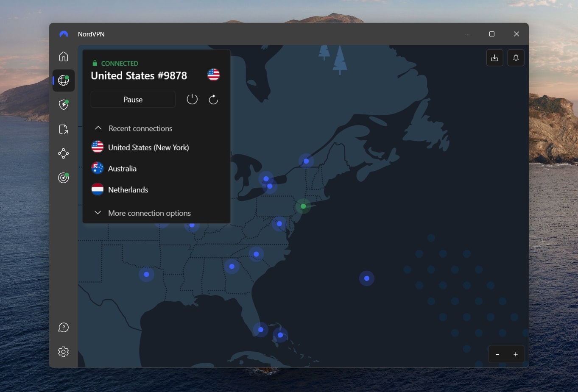Click the US flag next to connection name
This screenshot has width=578, height=392.
(x=213, y=75)
